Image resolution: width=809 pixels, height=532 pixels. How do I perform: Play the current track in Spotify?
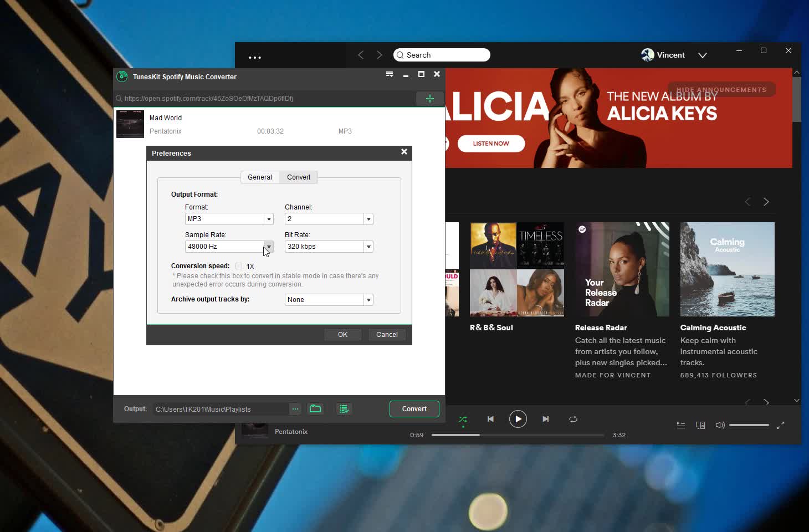tap(518, 419)
